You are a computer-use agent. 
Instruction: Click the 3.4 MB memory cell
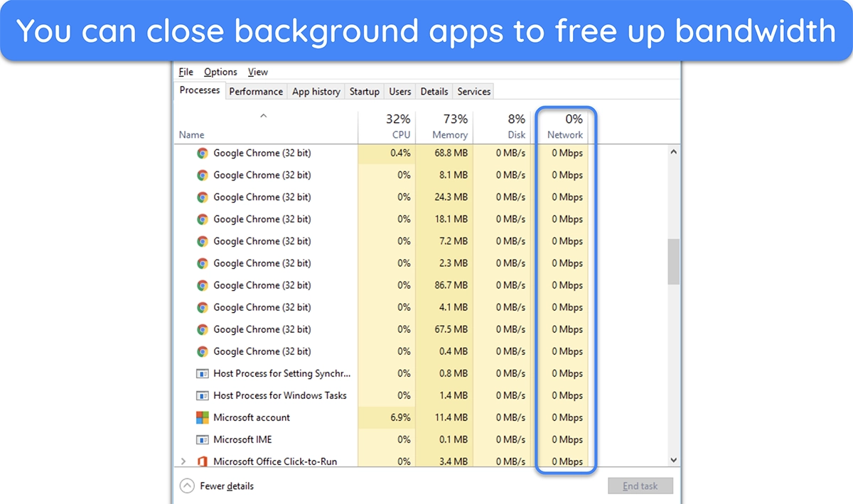444,461
